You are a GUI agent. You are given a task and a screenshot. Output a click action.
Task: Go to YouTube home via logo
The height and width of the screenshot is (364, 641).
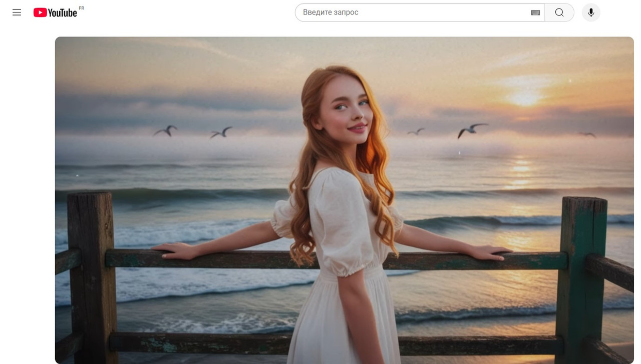(56, 13)
